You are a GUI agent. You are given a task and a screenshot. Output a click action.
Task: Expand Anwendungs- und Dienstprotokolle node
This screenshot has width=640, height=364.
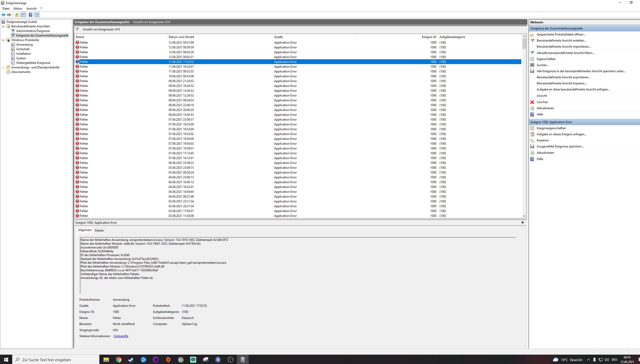tap(3, 67)
